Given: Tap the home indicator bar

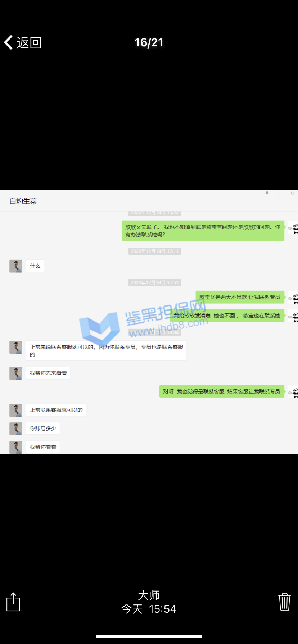Looking at the screenshot, I should point(149,636).
